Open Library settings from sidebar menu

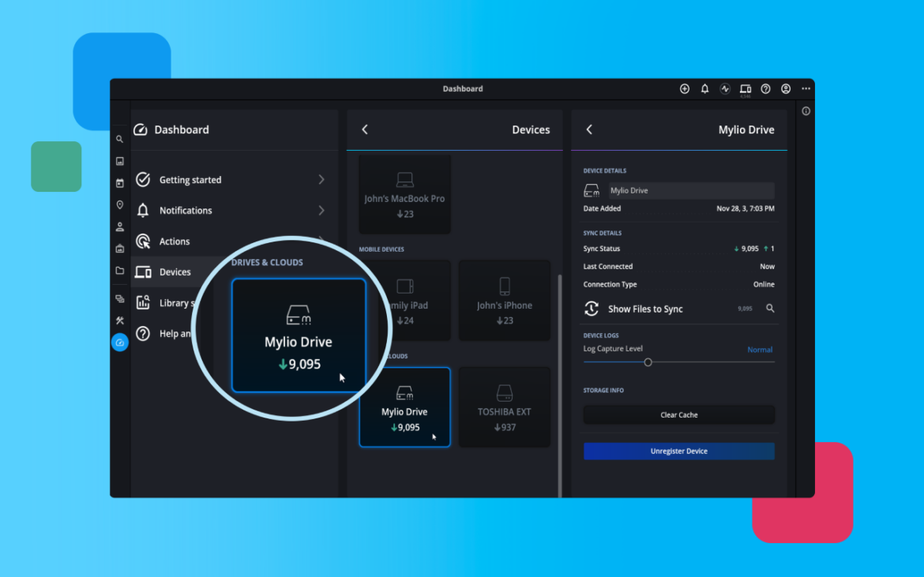[171, 302]
